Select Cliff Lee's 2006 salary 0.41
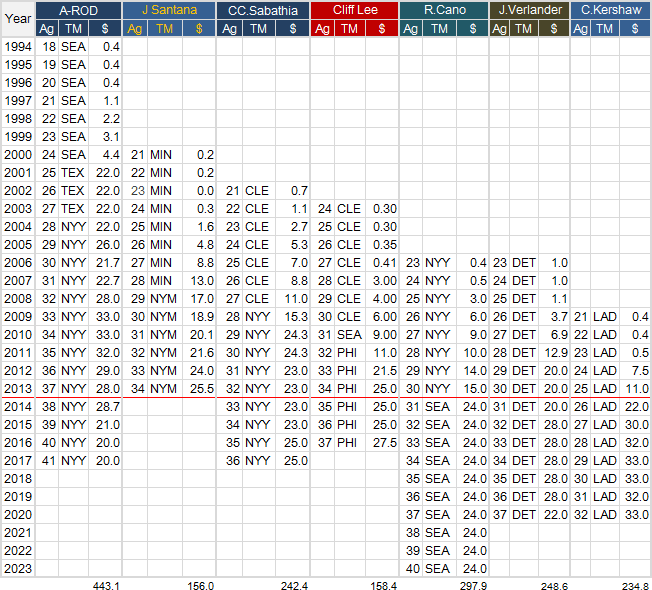Screen dimensions: 652x590 click(382, 262)
